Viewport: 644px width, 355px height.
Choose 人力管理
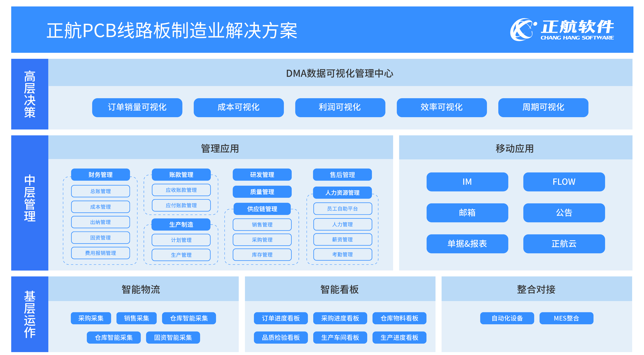342,224
